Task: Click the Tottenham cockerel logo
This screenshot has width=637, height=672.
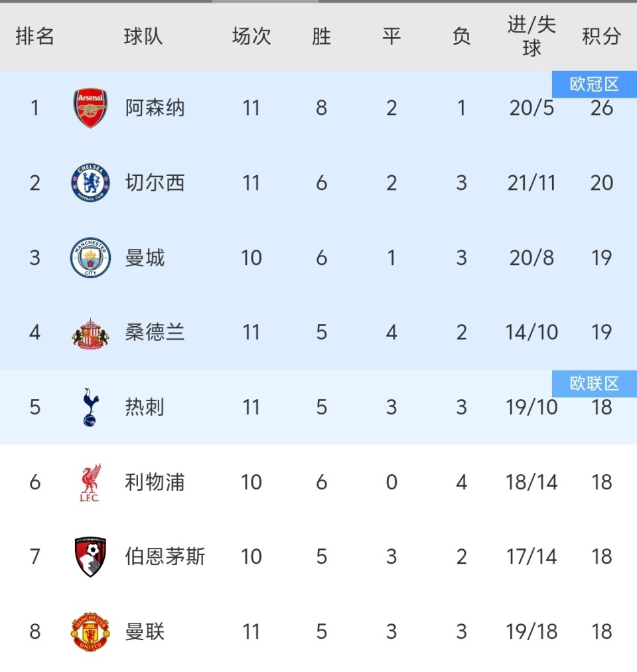Action: pos(90,407)
